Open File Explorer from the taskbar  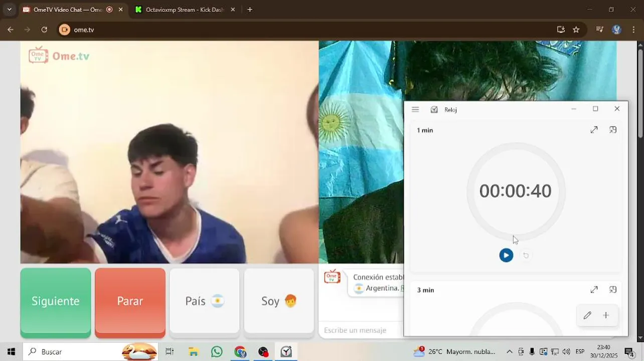tap(193, 352)
